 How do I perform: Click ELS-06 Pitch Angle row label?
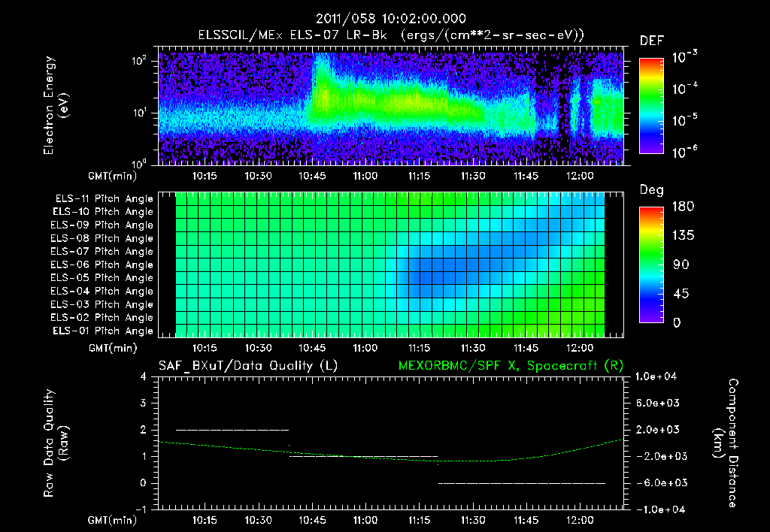[102, 264]
